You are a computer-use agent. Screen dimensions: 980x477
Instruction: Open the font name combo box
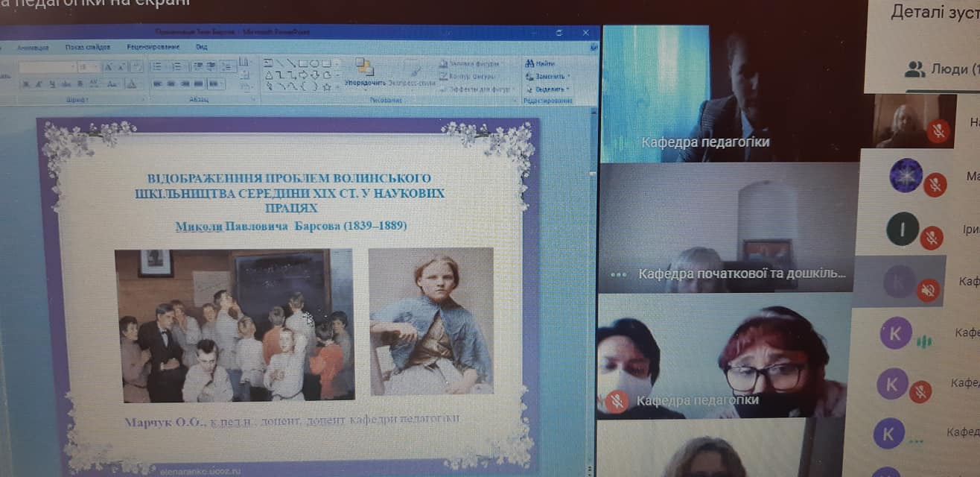48,67
